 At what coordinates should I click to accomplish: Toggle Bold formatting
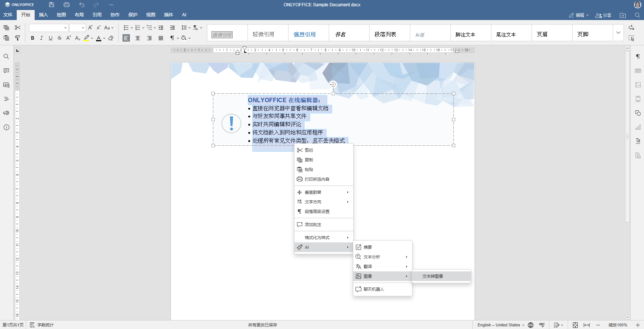point(32,38)
